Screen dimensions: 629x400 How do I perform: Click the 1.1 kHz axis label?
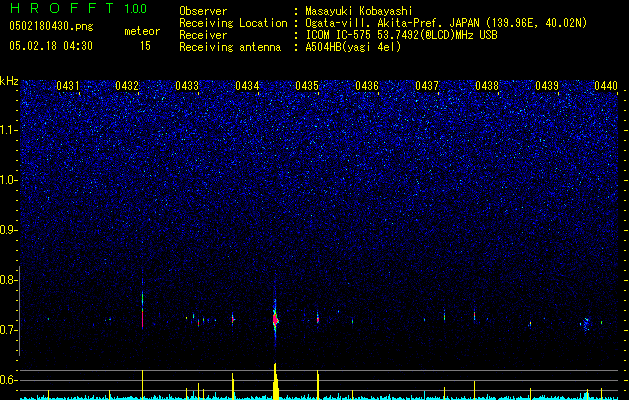click(7, 130)
